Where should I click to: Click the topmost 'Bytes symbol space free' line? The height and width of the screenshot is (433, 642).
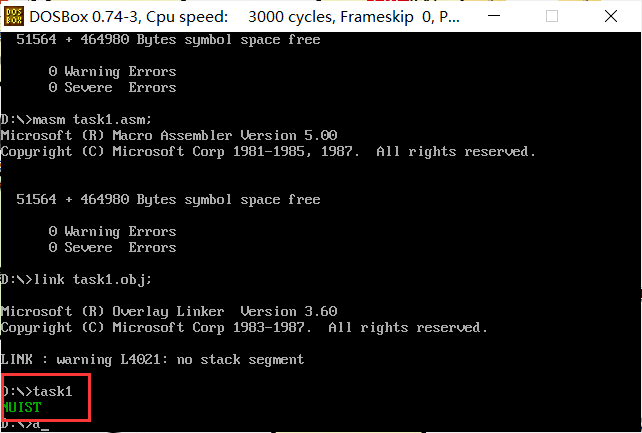click(168, 40)
